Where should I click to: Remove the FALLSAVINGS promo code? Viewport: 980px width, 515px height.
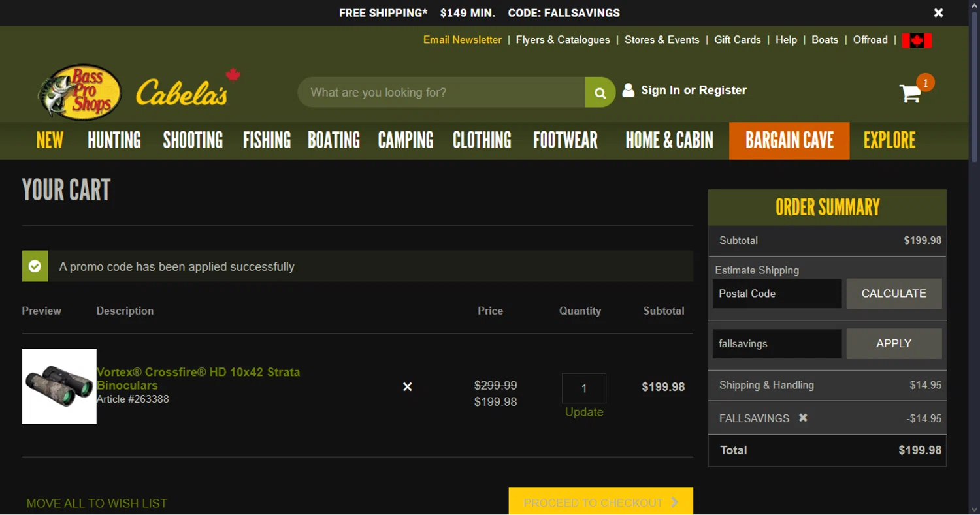coord(803,418)
